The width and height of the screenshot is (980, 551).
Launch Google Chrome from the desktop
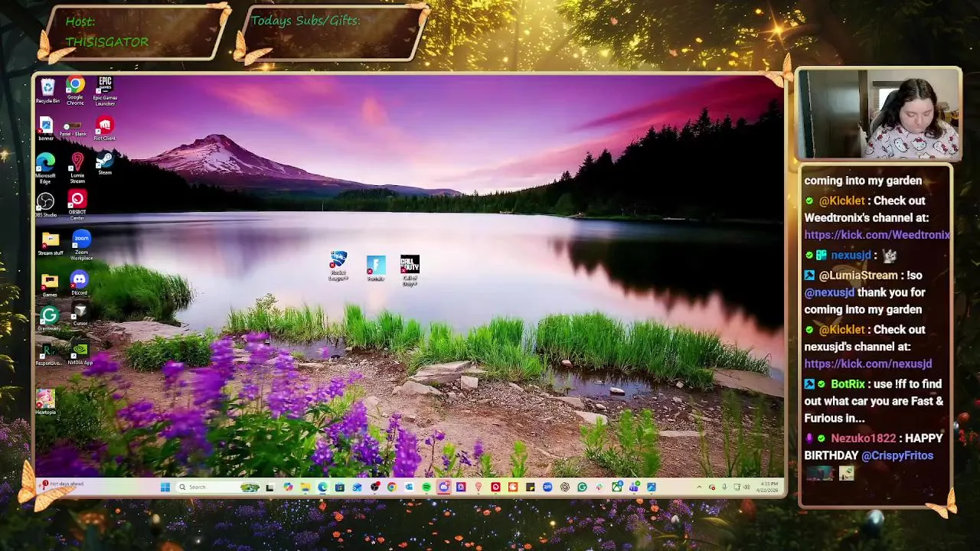pos(75,90)
